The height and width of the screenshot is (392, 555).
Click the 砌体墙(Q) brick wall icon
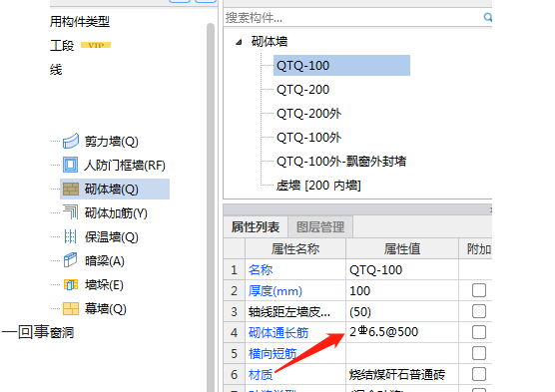pos(71,189)
